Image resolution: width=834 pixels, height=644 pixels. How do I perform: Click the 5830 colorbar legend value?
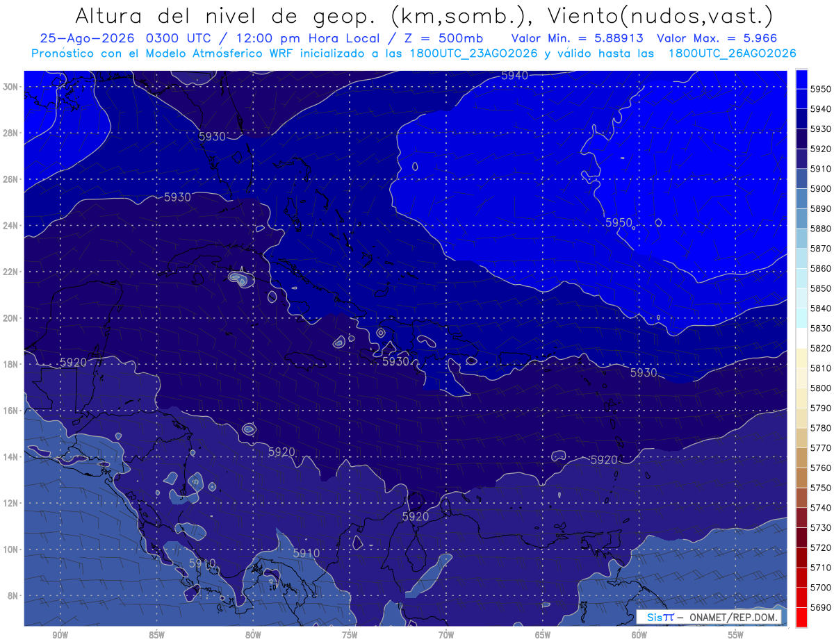pos(820,328)
